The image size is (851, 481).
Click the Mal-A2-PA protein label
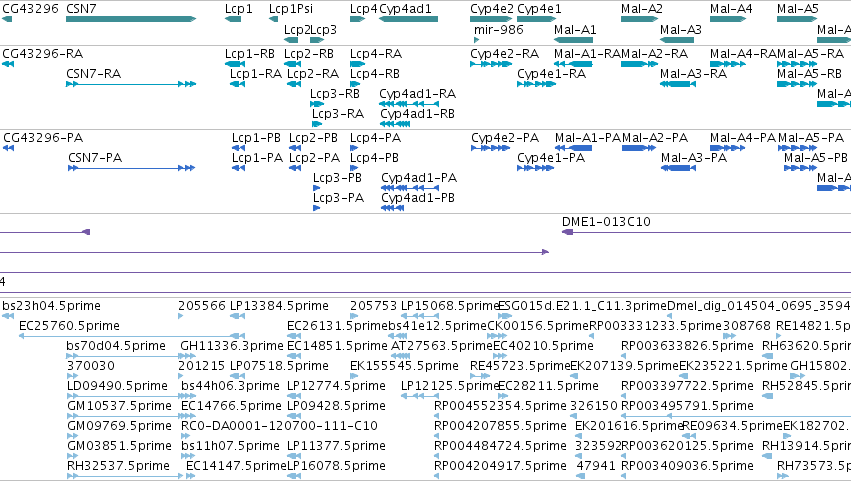click(655, 138)
